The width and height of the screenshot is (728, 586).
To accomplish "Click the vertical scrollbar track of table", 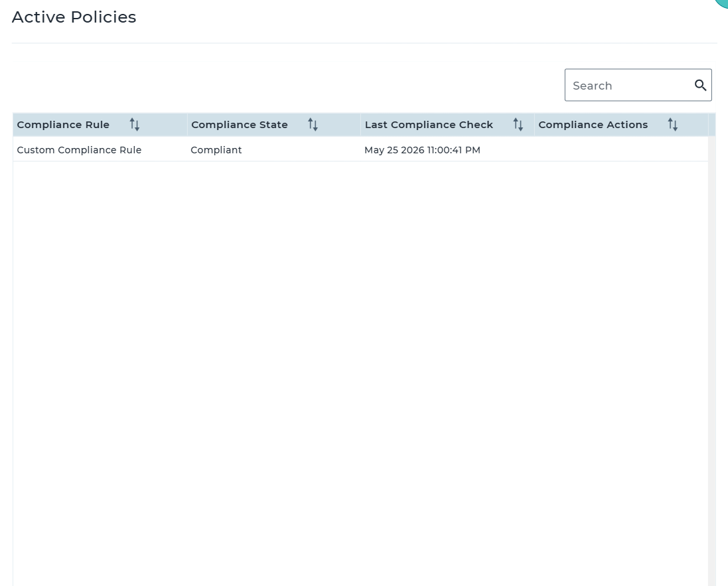I will point(712,361).
